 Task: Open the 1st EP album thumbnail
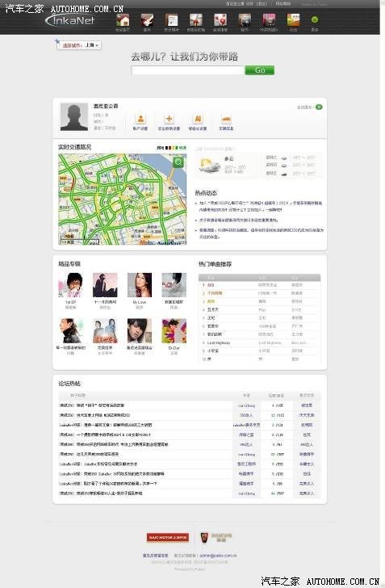pos(70,285)
